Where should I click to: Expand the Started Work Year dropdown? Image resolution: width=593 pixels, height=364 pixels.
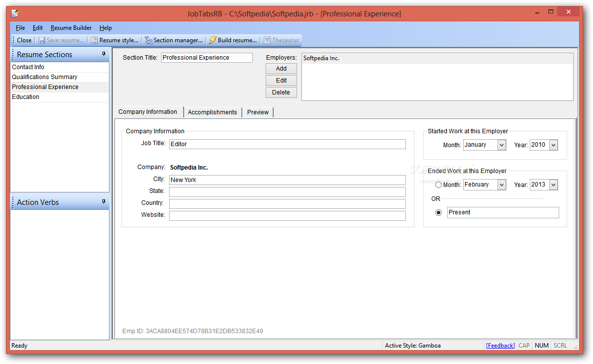pyautogui.click(x=553, y=145)
